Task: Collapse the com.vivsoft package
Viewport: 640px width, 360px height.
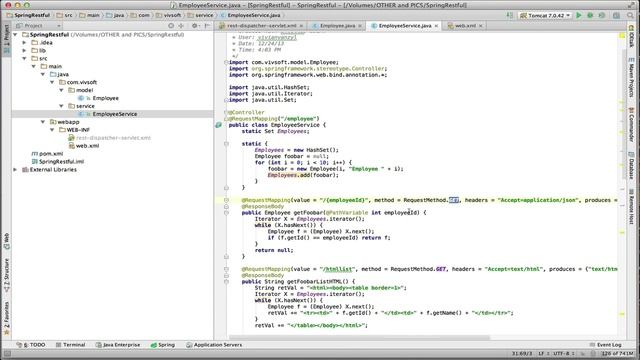Action: point(52,82)
